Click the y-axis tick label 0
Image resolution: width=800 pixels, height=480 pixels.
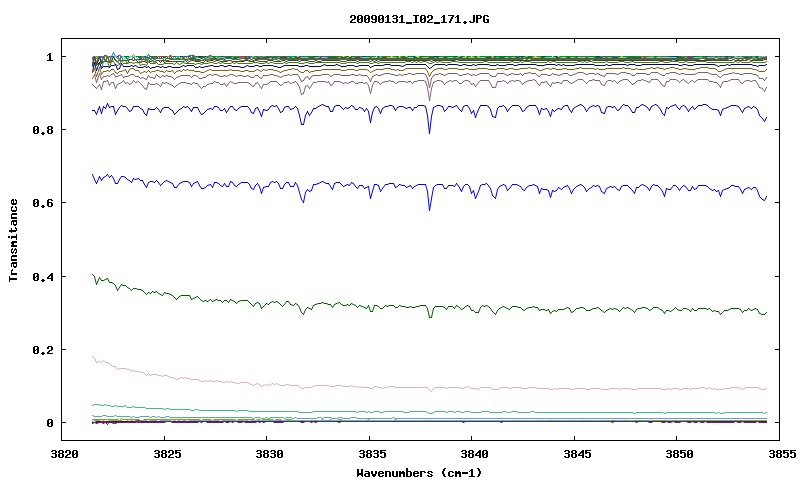pos(49,423)
